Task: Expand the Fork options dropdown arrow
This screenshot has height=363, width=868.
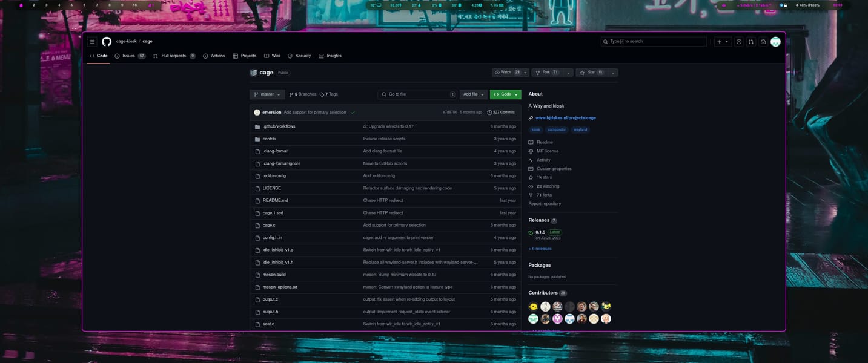Action: click(x=568, y=73)
